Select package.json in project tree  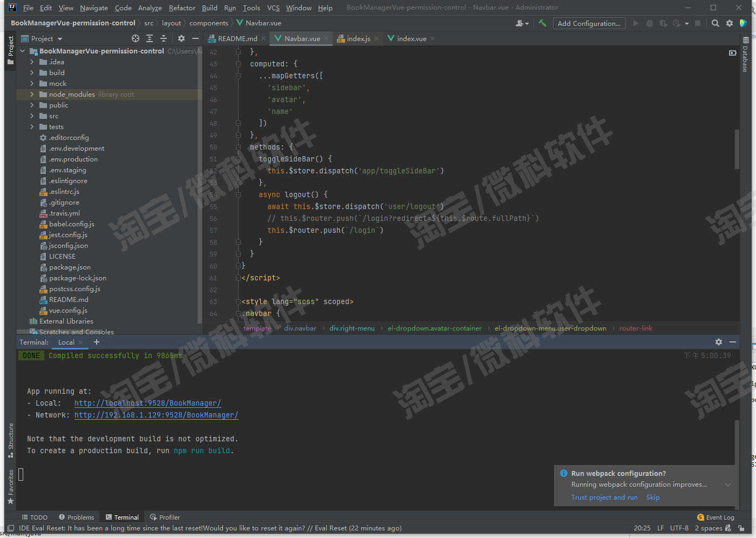70,267
